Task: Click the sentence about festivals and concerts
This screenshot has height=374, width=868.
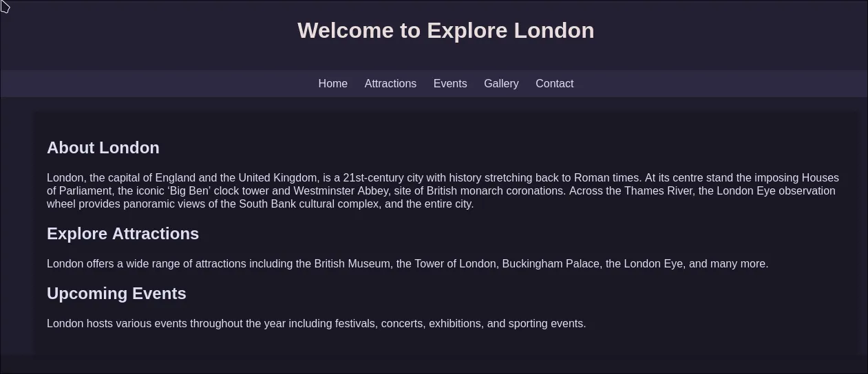Action: (x=317, y=323)
